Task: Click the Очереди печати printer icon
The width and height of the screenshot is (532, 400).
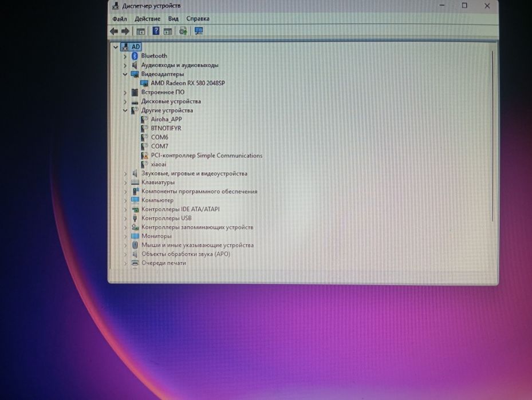Action: (135, 263)
